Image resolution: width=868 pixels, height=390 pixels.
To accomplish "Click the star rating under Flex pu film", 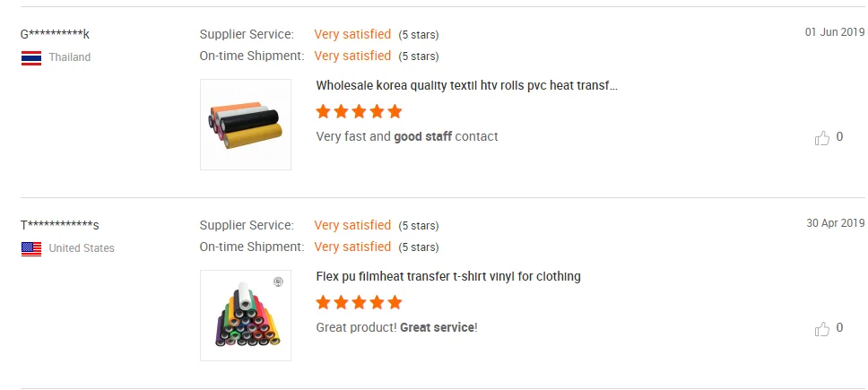I will [359, 303].
